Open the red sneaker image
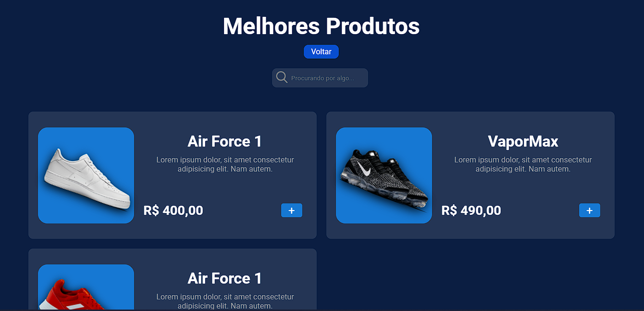Image resolution: width=644 pixels, height=311 pixels. pos(86,287)
